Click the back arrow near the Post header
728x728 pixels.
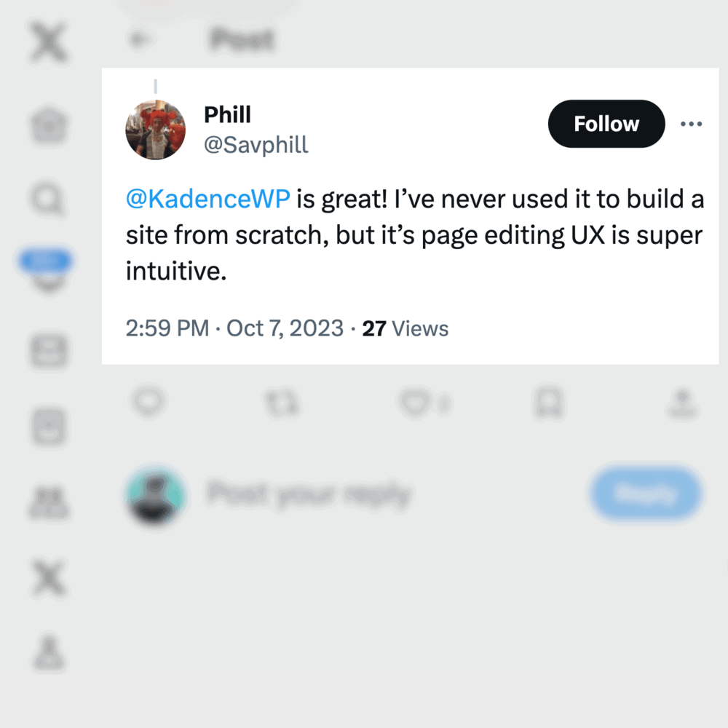coord(140,40)
